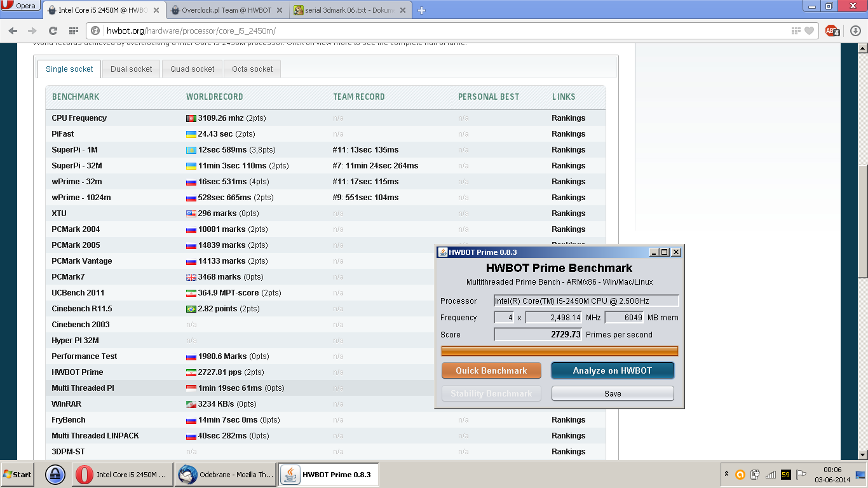868x488 pixels.
Task: Open Rankings link for PiFast
Action: coord(568,134)
